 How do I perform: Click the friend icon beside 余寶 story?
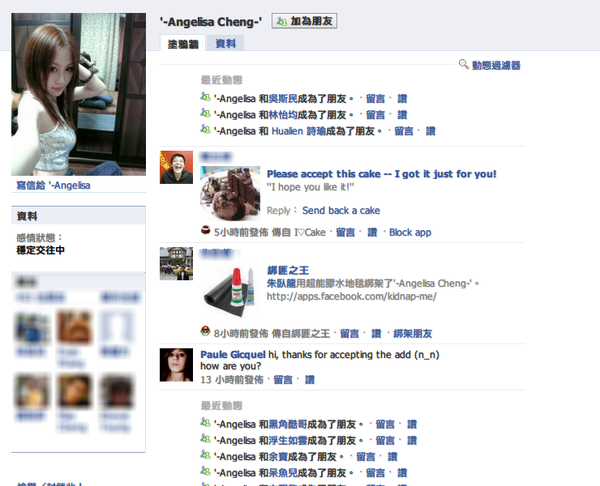(x=205, y=455)
